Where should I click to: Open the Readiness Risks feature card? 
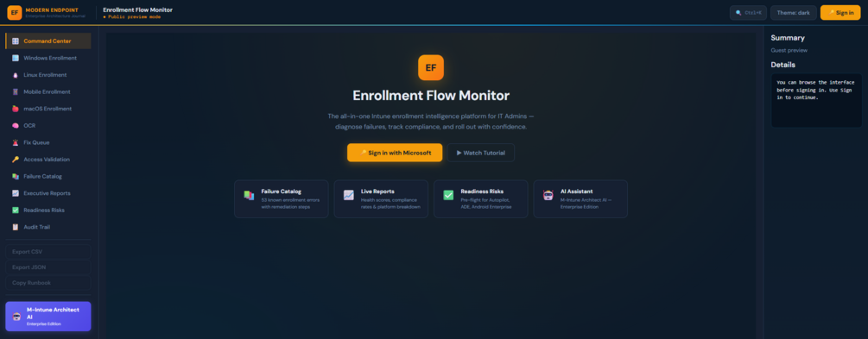480,198
